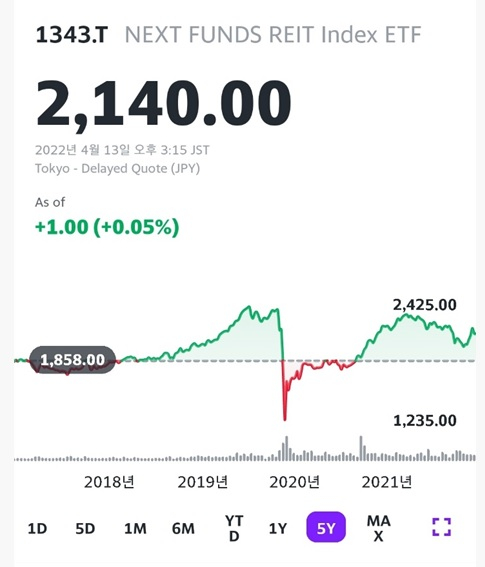The width and height of the screenshot is (485, 567).
Task: Show the 6M chart range
Action: tap(183, 529)
